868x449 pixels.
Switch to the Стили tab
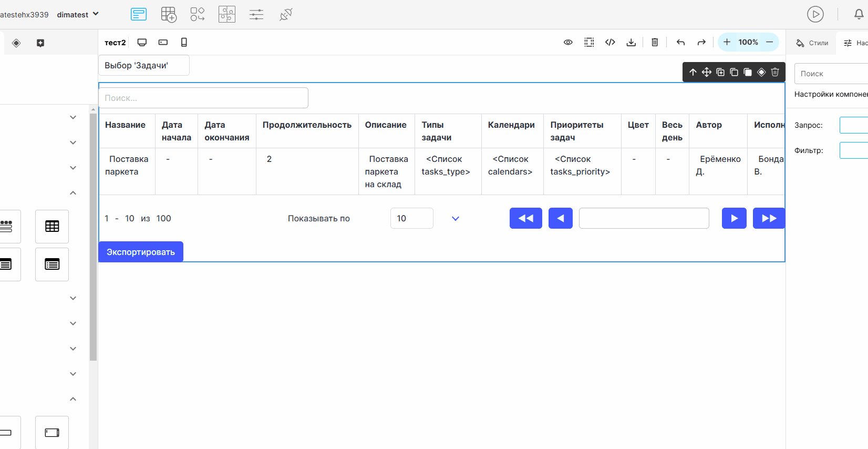tap(812, 43)
